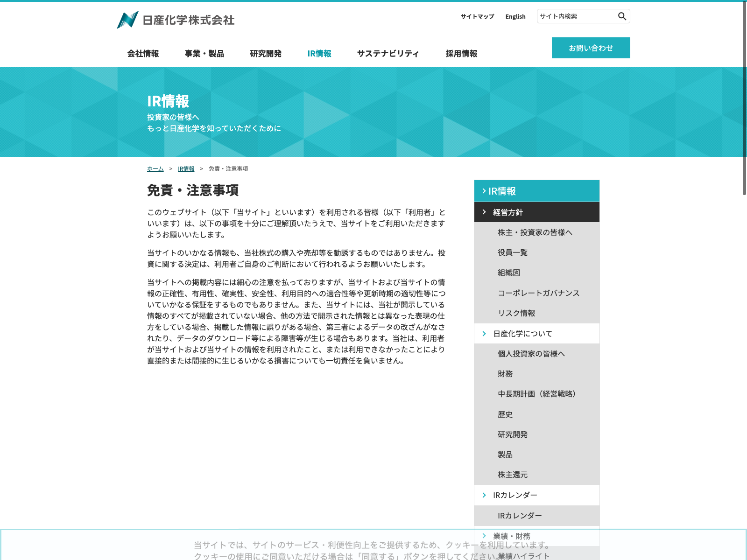Click the Nissan Chemical logo icon
Viewport: 747px width, 560px height.
[x=127, y=20]
